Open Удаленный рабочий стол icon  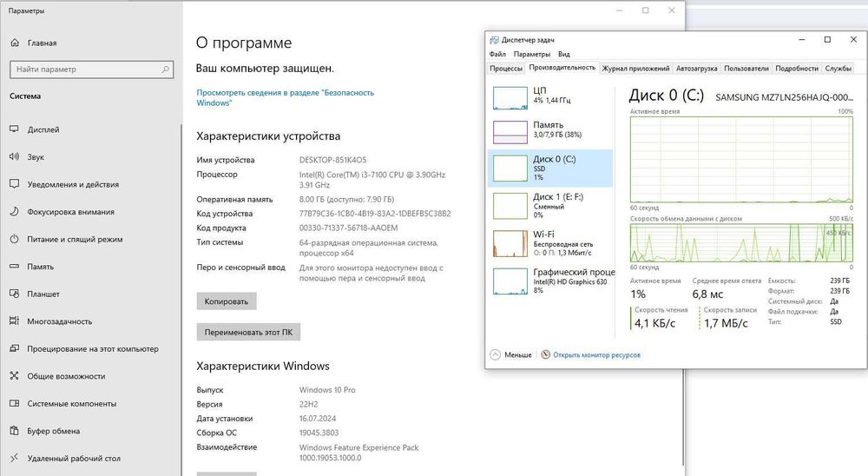15,458
